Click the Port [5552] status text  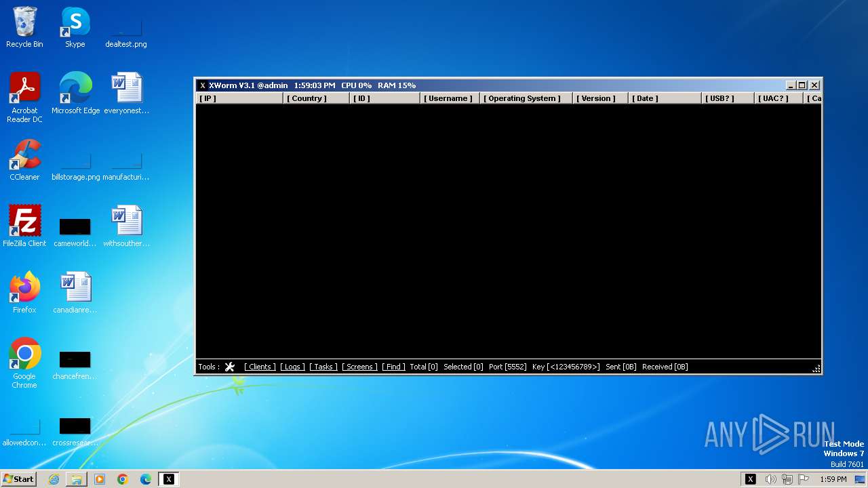(507, 367)
